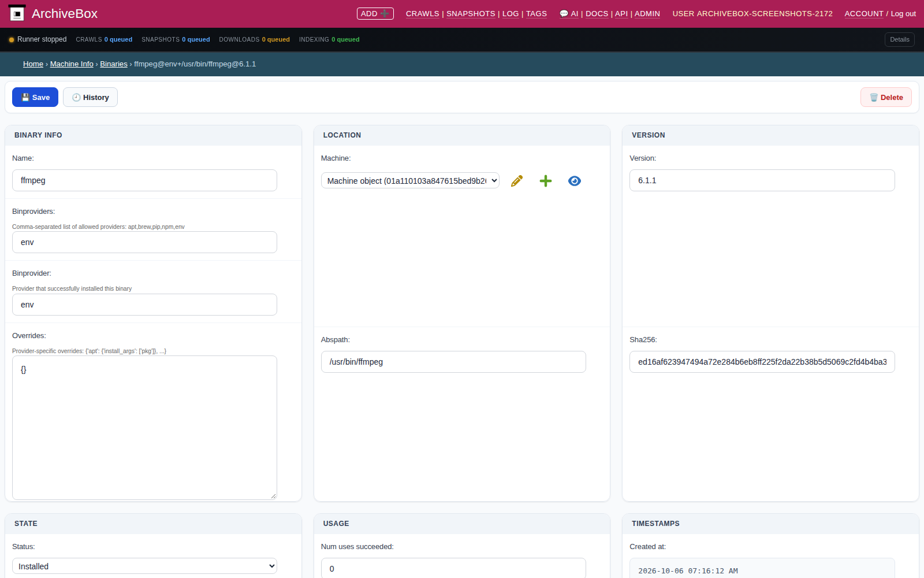This screenshot has width=924, height=578.
Task: Save the binary record
Action: [35, 97]
